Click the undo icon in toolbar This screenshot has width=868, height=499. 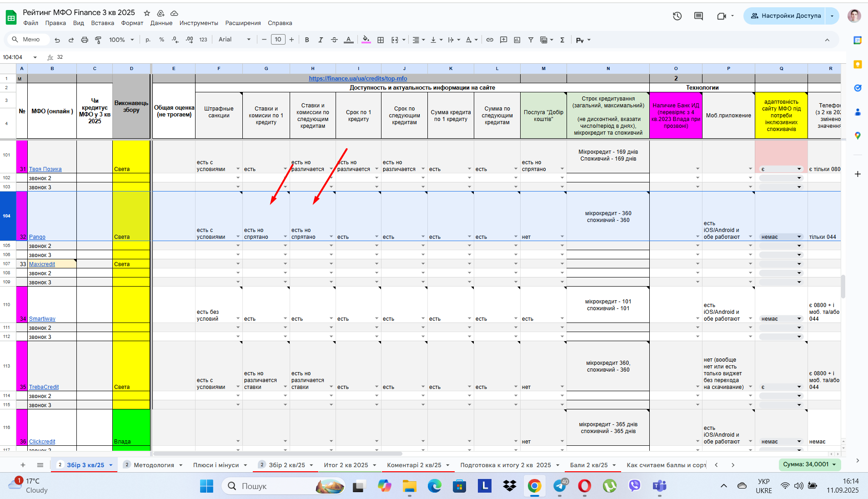(x=57, y=40)
